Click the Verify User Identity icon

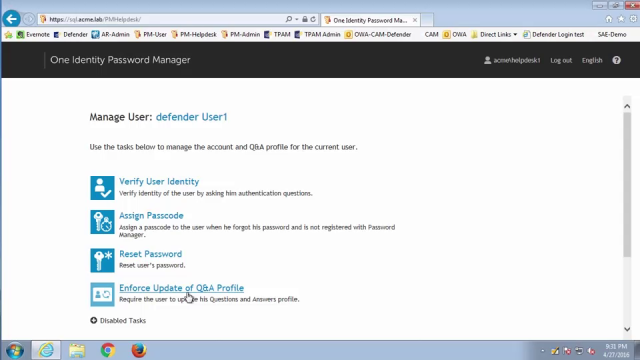(102, 188)
